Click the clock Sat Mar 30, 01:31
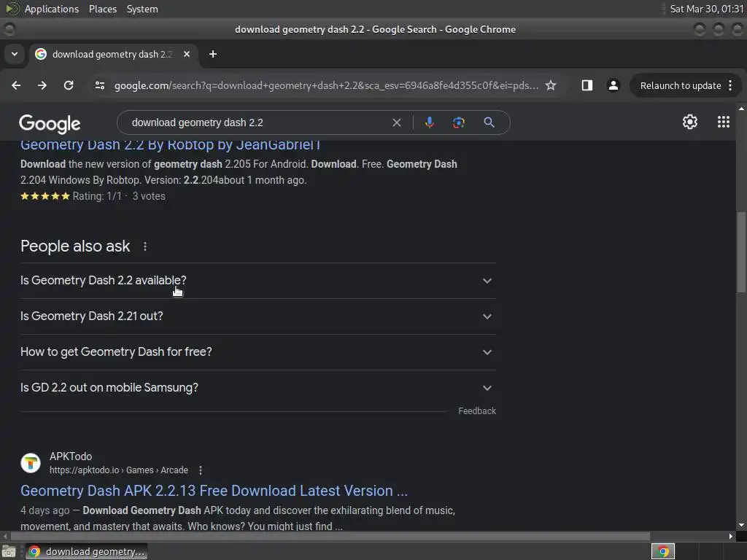This screenshot has width=747, height=560. [706, 9]
